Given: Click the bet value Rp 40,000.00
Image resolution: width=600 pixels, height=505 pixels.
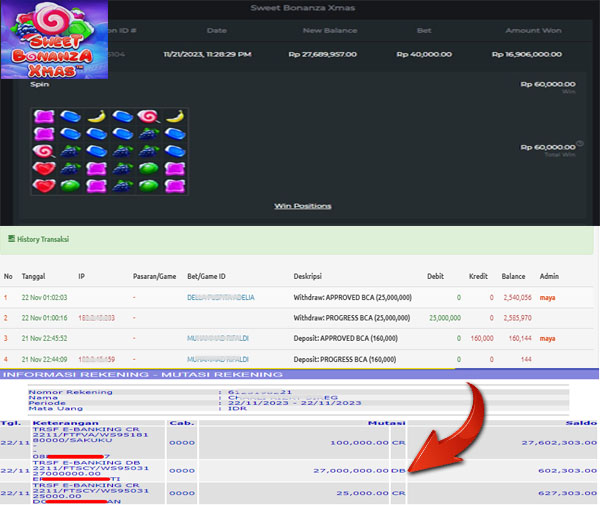Looking at the screenshot, I should 424,54.
